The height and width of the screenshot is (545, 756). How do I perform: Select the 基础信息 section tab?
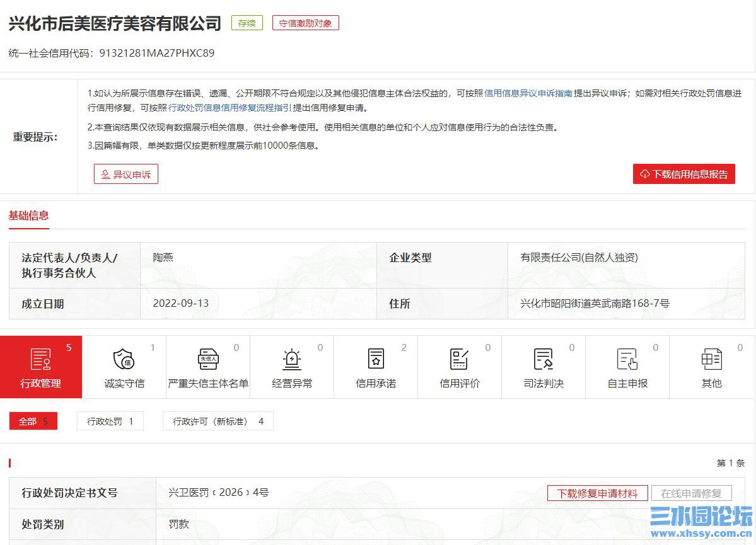point(29,216)
